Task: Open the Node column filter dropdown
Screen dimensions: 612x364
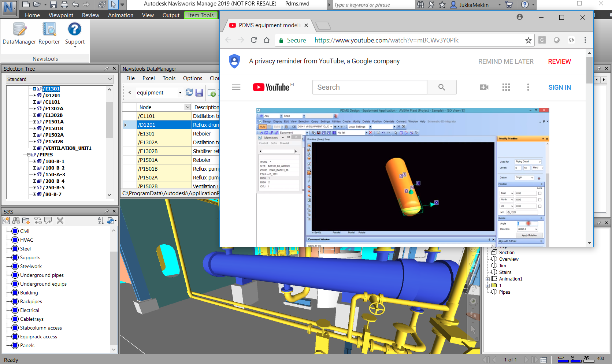Action: [x=188, y=107]
